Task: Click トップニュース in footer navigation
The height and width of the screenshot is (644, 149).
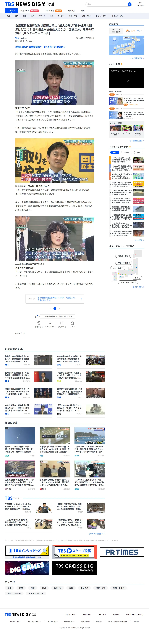Action: coord(71,615)
